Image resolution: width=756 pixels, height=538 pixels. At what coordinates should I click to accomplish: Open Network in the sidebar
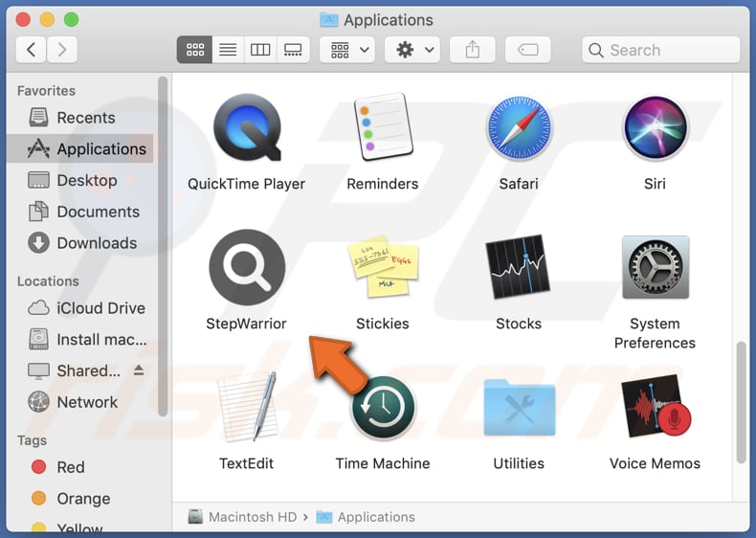80,402
